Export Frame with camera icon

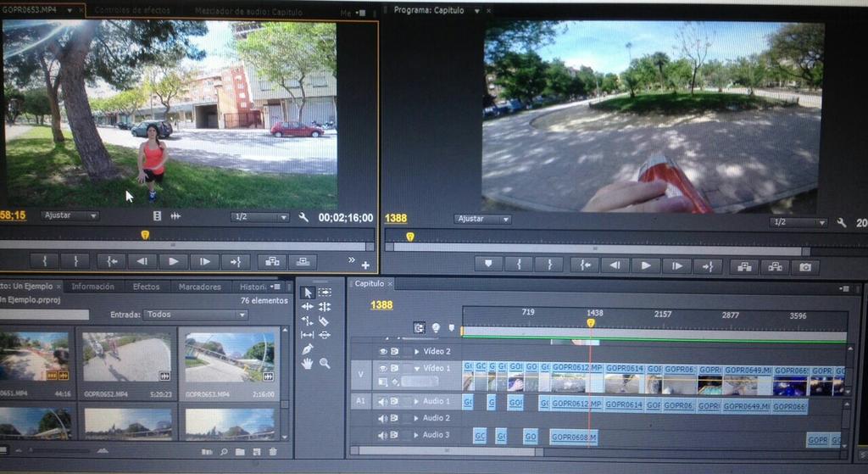(x=805, y=267)
